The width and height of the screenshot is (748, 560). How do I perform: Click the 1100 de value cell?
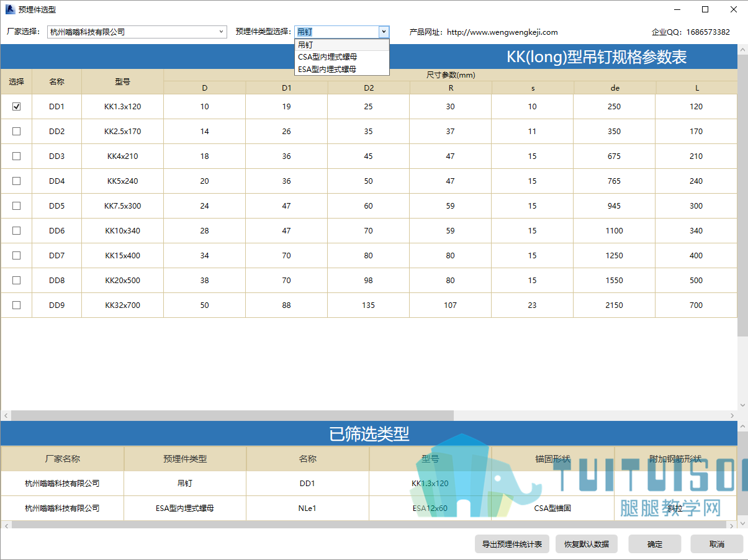pos(614,230)
